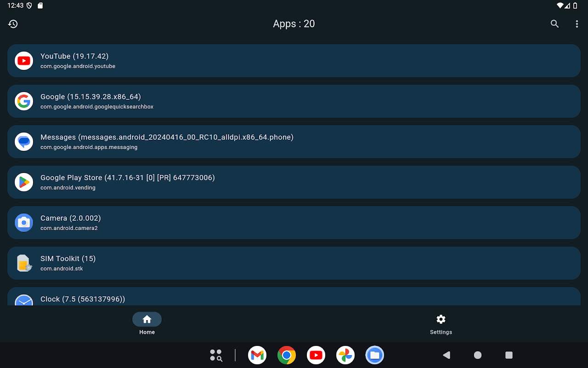
Task: Launch Chrome from the taskbar
Action: [x=287, y=355]
